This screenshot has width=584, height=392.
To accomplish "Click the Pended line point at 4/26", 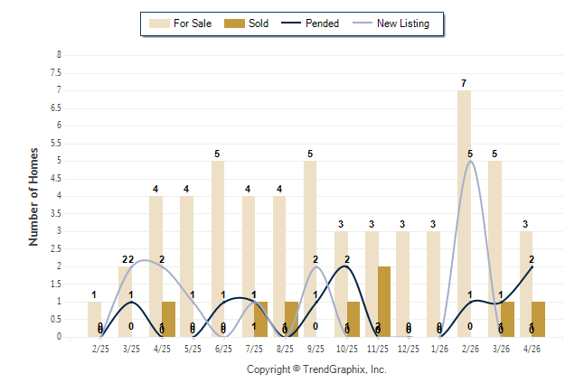I will pyautogui.click(x=532, y=266).
